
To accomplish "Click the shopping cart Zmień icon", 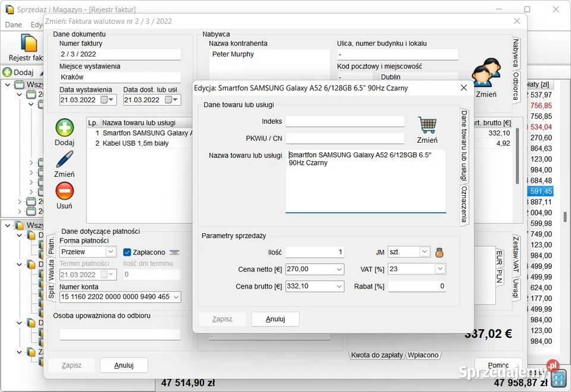I will coord(427,126).
